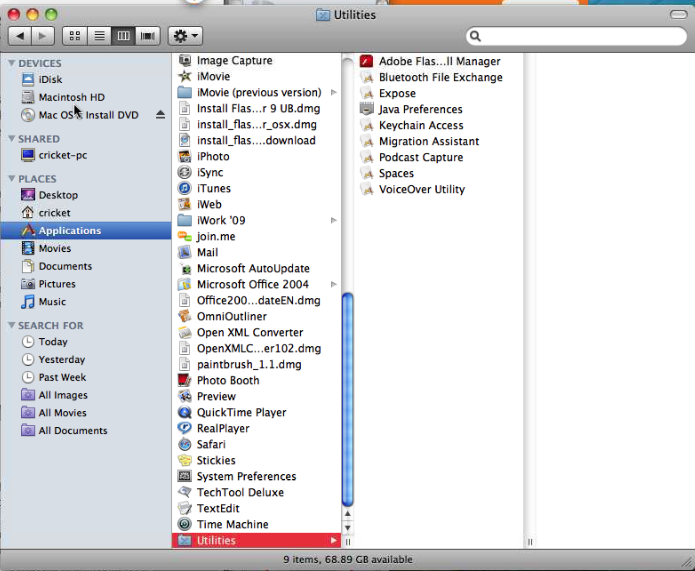The height and width of the screenshot is (571, 695).
Task: Eject Mac OS X Install DVD
Action: pos(160,115)
